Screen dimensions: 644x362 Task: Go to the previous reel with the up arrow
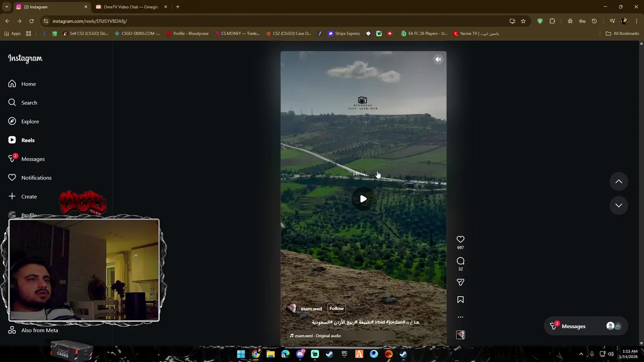click(x=619, y=182)
